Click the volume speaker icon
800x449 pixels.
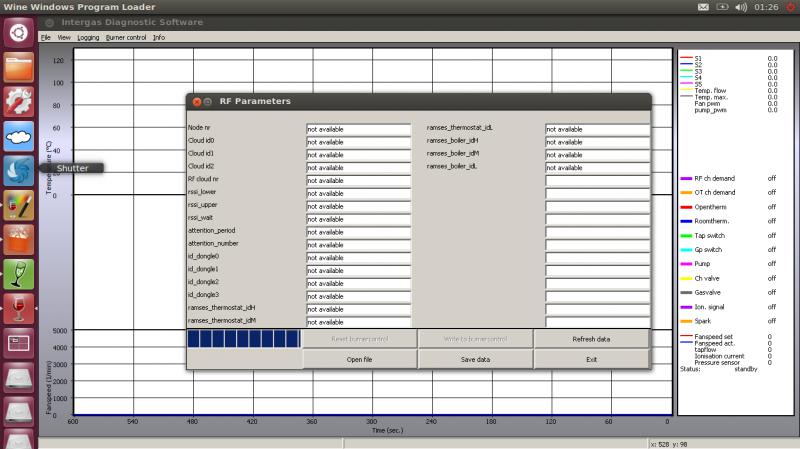click(x=741, y=7)
